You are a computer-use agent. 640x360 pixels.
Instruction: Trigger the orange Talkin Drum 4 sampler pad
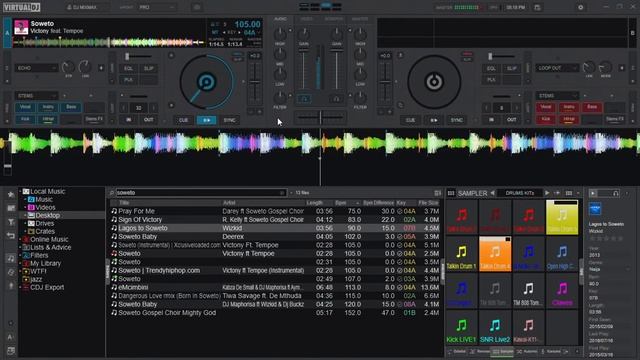coord(495,254)
